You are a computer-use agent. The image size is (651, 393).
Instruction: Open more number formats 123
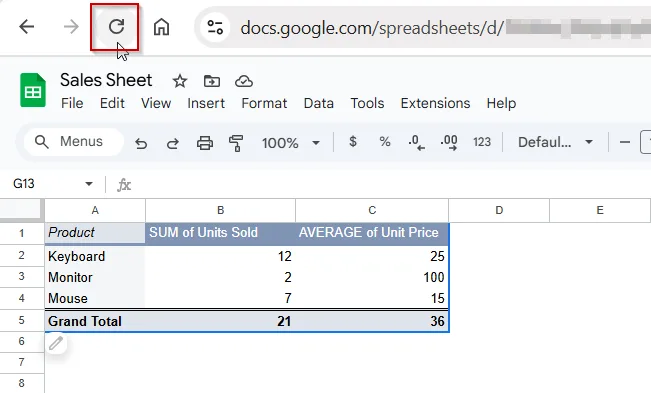482,142
